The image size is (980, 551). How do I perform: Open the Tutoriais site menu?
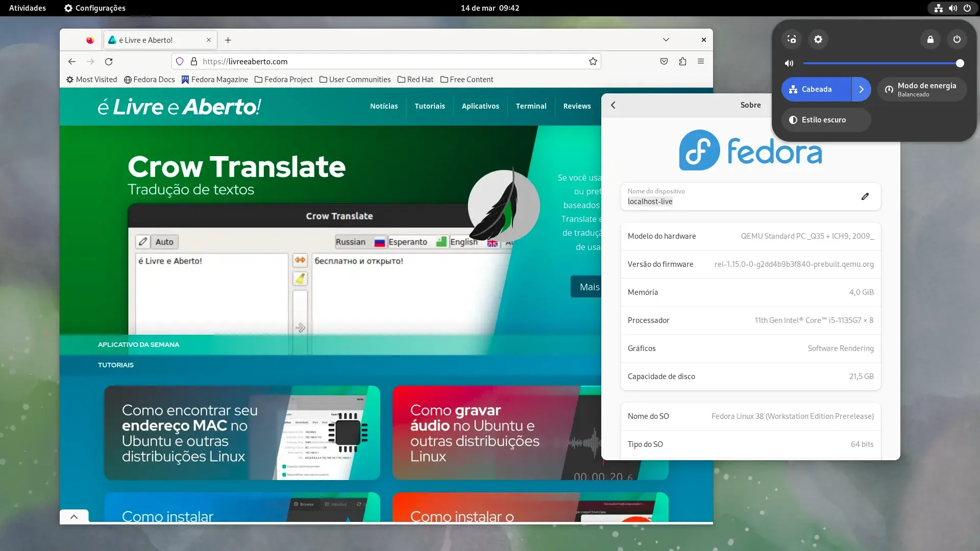(x=430, y=106)
